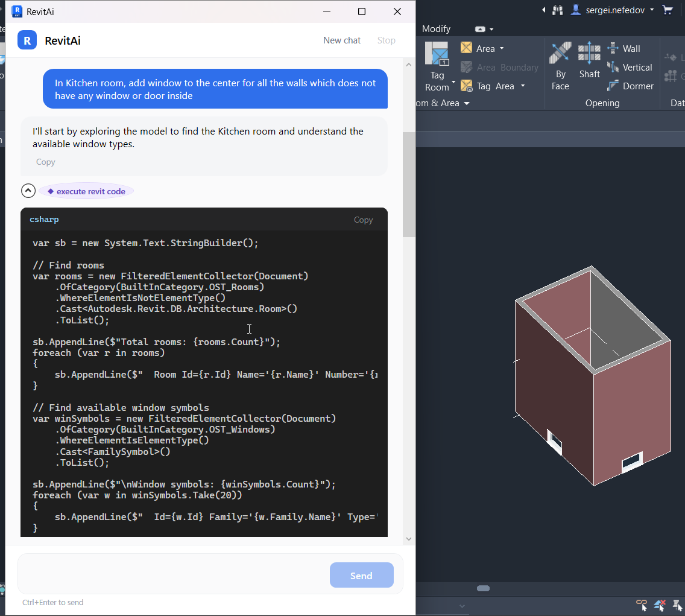The image size is (685, 616).
Task: Open the Modify ribbon tab in Revit
Action: (x=436, y=29)
